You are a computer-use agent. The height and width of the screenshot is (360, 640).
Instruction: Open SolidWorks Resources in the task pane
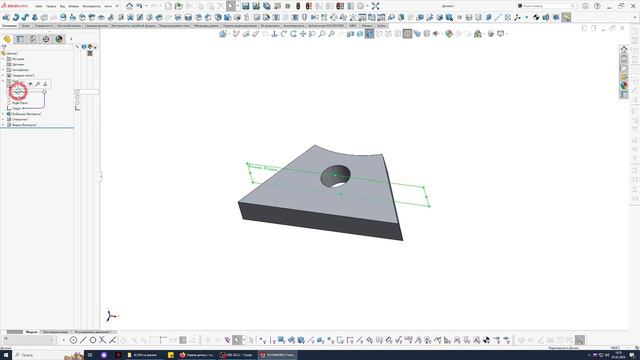tap(624, 49)
